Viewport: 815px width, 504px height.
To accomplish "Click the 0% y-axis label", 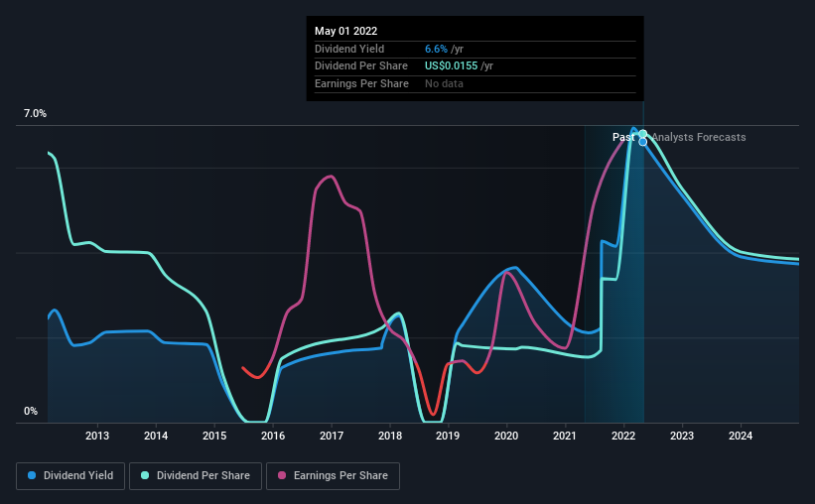I will tap(31, 411).
